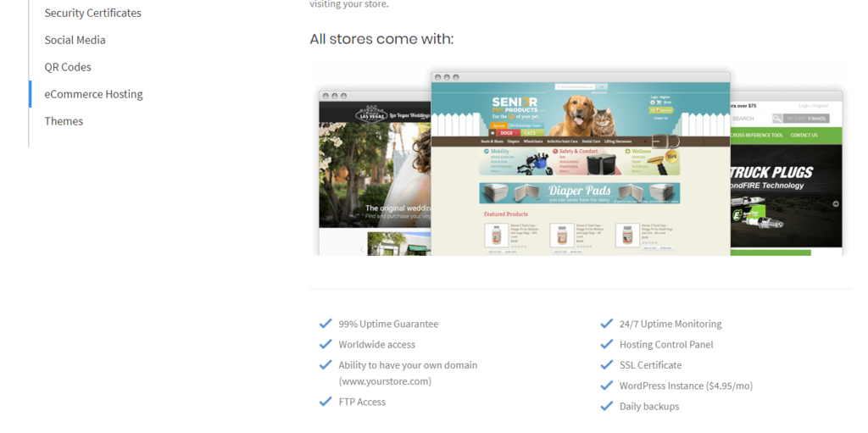The width and height of the screenshot is (868, 433).
Task: Click the checkmark next to SSL Certificate
Action: pyautogui.click(x=607, y=364)
